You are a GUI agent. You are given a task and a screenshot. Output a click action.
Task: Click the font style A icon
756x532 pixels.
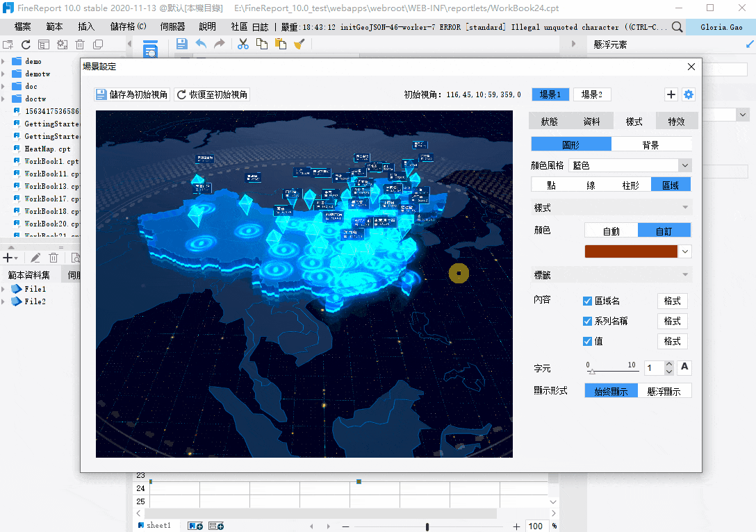tap(684, 367)
